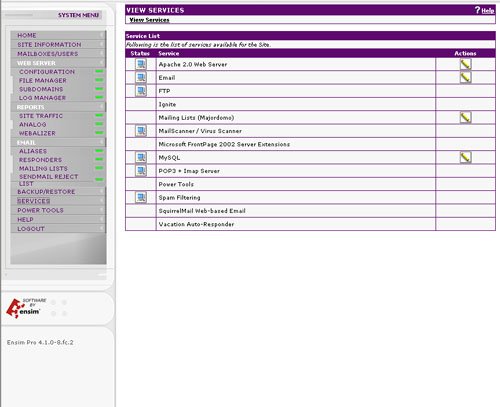
Task: Click the Actions column header
Action: (465, 54)
